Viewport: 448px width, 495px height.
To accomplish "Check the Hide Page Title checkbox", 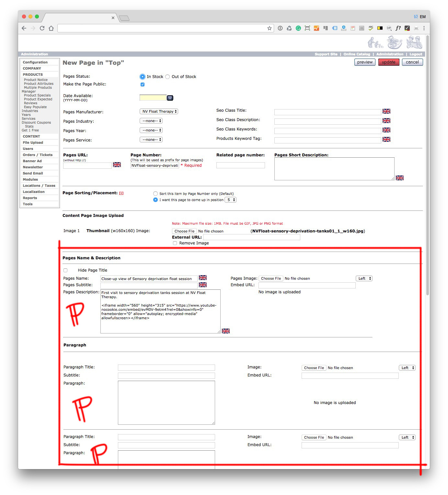I will point(65,270).
